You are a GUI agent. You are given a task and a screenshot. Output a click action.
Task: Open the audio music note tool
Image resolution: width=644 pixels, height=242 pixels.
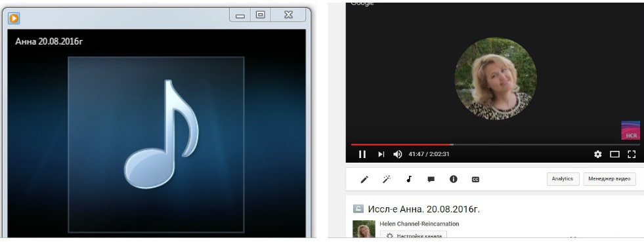(x=409, y=179)
